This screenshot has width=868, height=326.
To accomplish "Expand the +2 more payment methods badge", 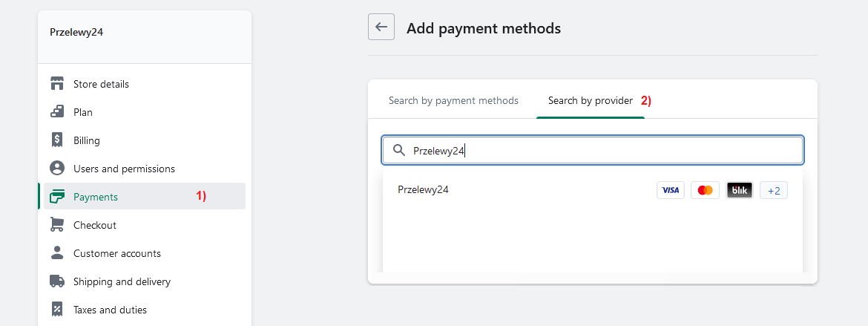I will [774, 191].
